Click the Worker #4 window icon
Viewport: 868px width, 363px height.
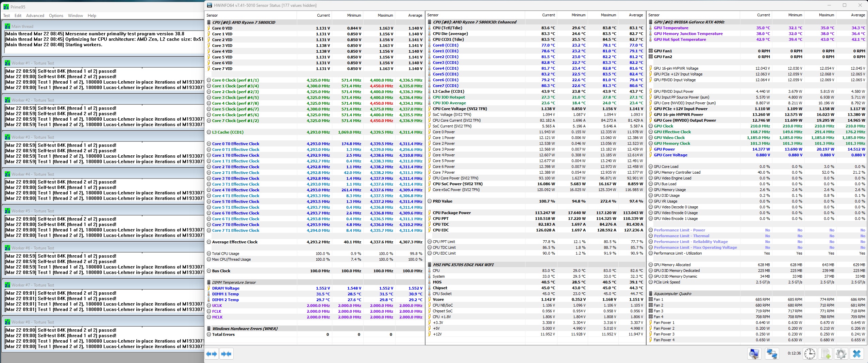pos(7,174)
